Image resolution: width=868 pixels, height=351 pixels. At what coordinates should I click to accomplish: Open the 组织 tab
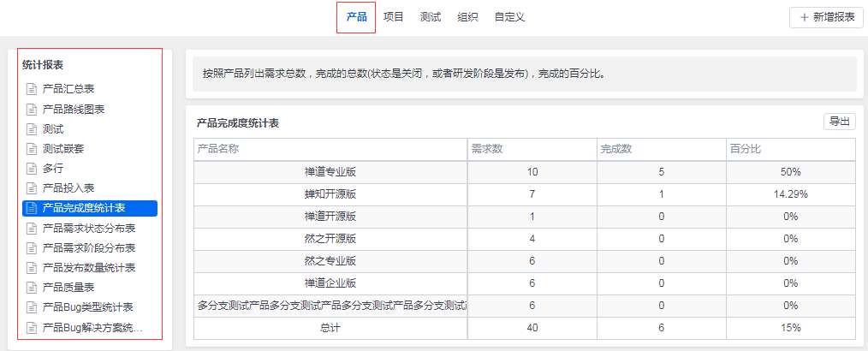click(x=467, y=17)
